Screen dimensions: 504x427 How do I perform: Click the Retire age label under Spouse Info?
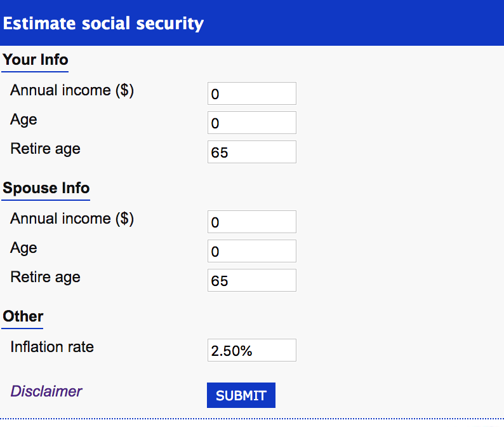click(x=46, y=277)
